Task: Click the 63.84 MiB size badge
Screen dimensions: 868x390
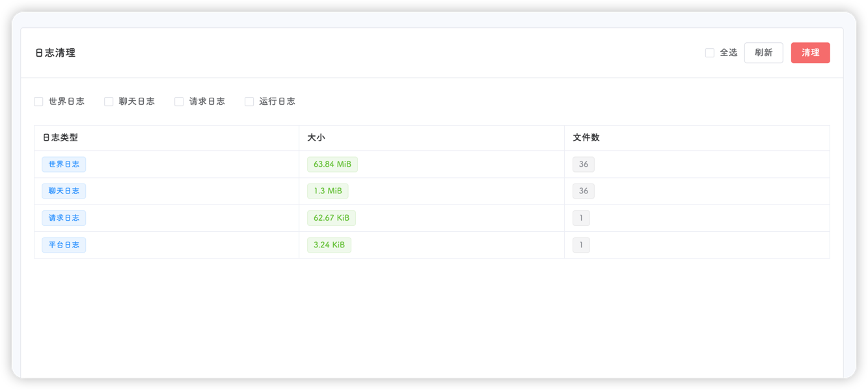Action: (x=332, y=164)
